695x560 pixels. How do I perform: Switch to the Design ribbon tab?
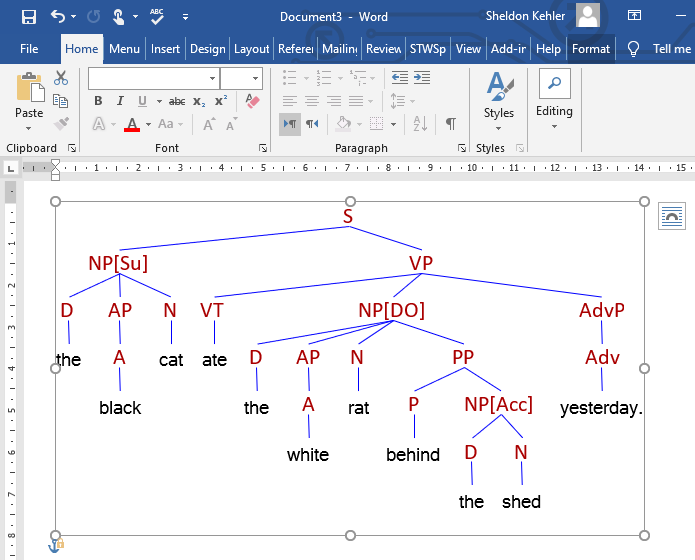[x=207, y=49]
